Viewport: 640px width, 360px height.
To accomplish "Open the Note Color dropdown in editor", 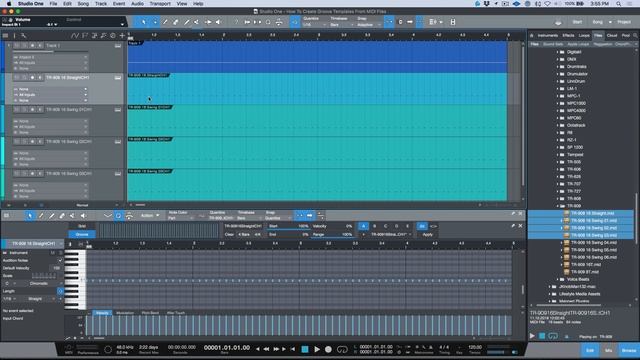I will pos(180,218).
